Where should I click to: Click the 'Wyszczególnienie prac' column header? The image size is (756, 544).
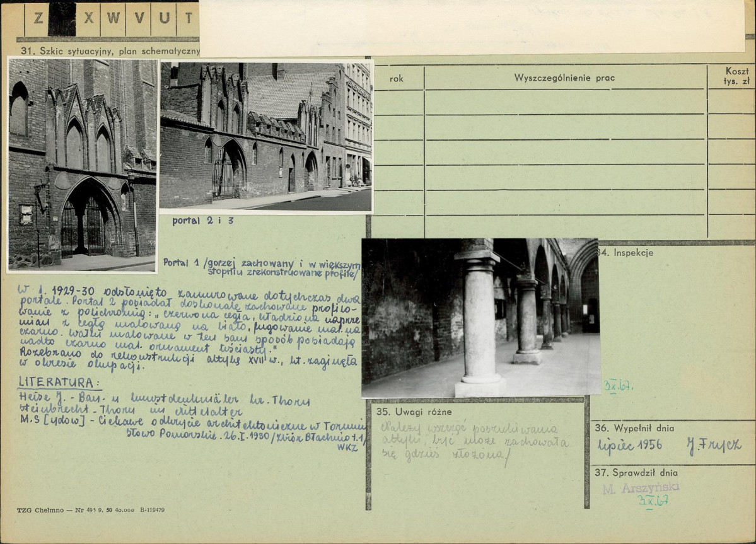[x=564, y=78]
